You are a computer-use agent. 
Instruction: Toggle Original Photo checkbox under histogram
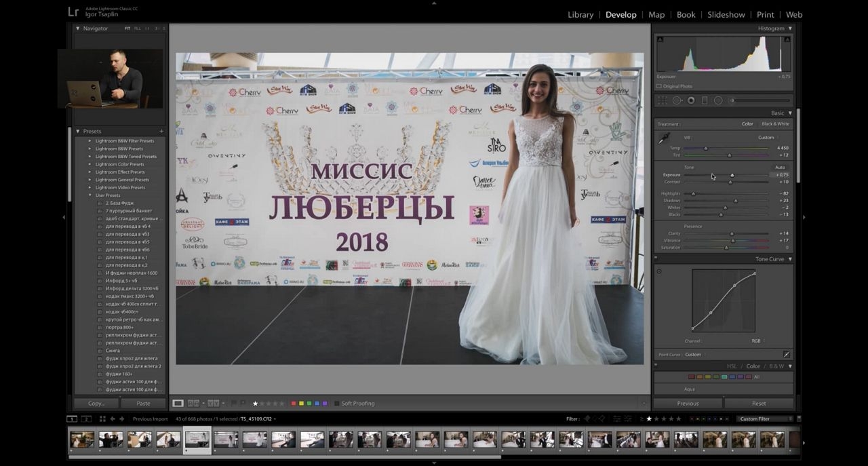(x=659, y=86)
